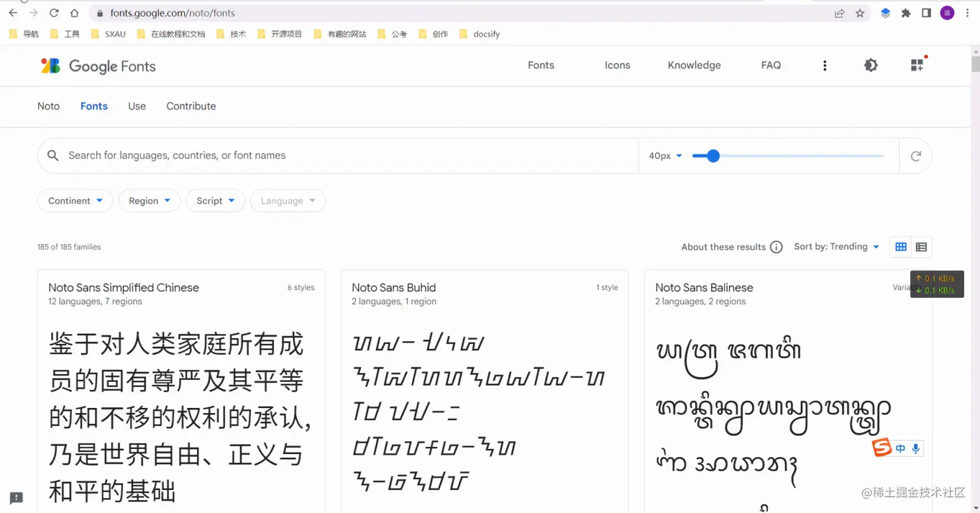Reset the preview with the circular arrow icon
Screen dimensions: 980x513
(x=916, y=156)
